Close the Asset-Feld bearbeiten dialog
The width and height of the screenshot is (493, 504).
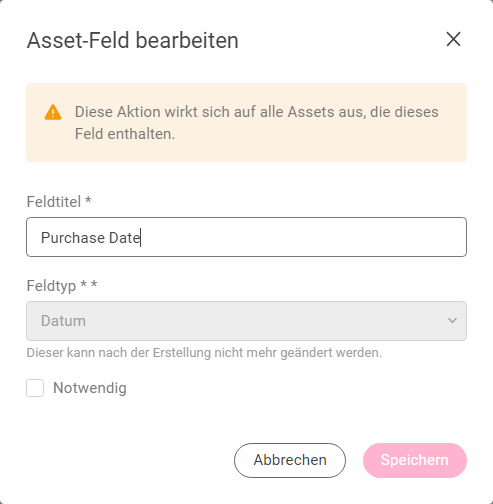coord(453,39)
